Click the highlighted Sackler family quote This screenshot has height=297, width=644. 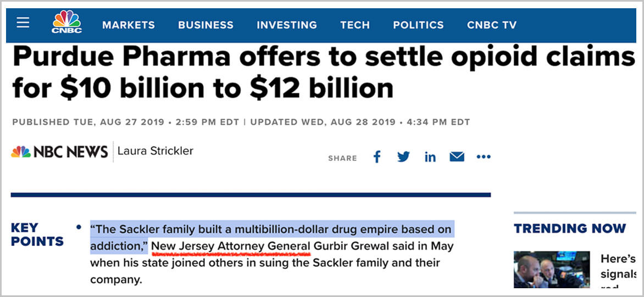click(272, 229)
